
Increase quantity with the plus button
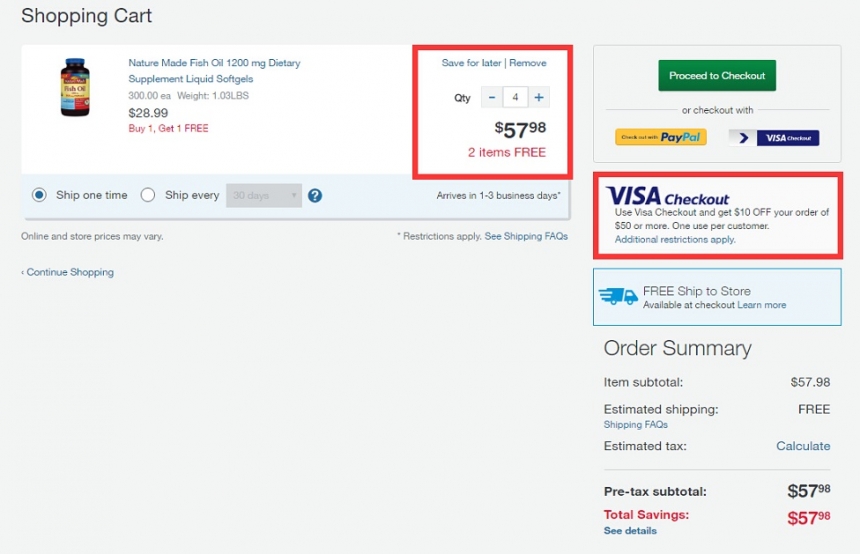pos(539,98)
